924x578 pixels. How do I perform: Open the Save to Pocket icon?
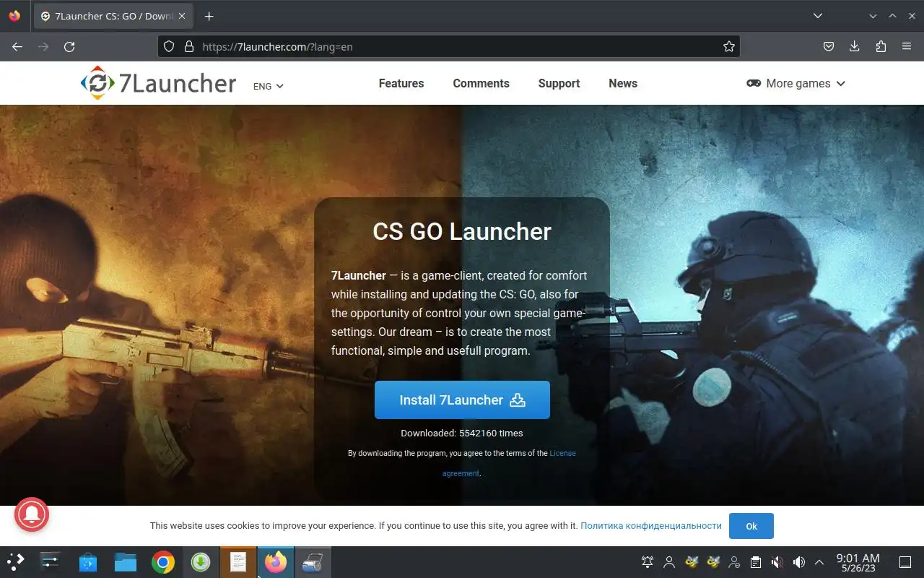pos(829,46)
